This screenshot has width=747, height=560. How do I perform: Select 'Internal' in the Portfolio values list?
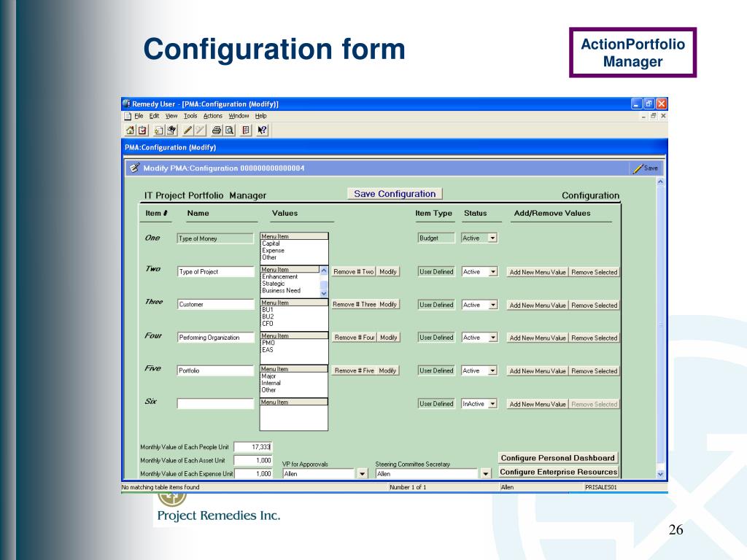tap(271, 383)
